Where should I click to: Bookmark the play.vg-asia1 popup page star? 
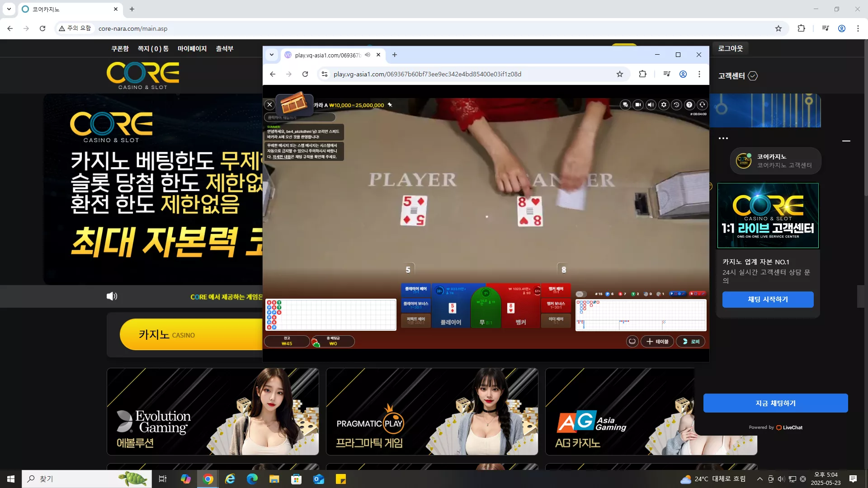[x=620, y=74]
